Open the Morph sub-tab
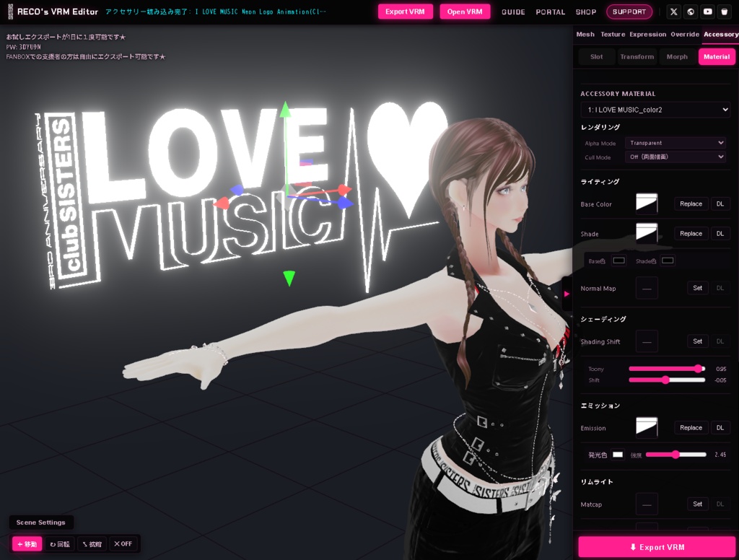This screenshot has width=739, height=560. (x=677, y=56)
